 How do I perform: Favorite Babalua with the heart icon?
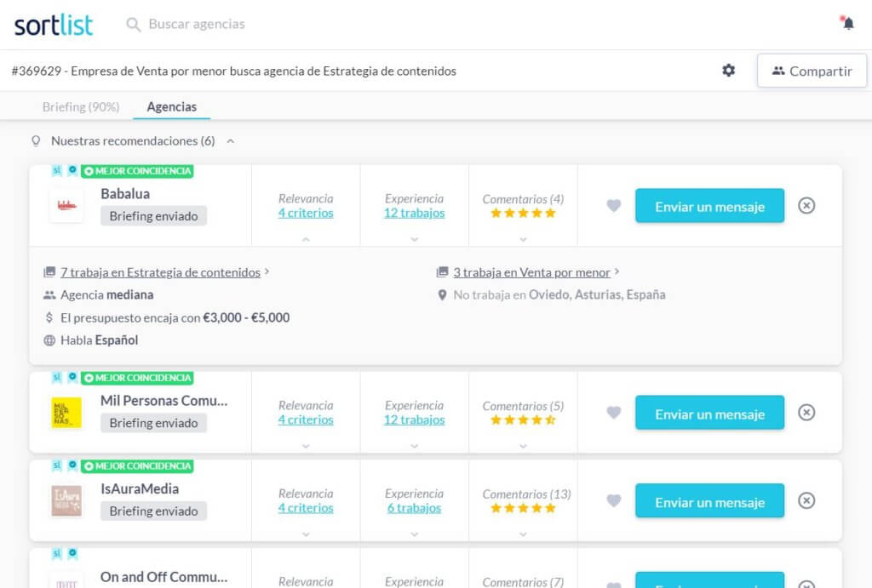point(613,206)
